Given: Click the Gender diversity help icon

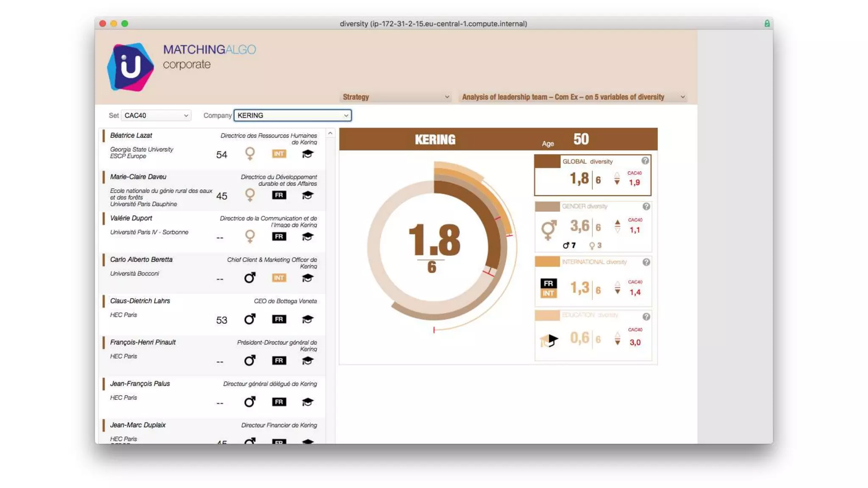Looking at the screenshot, I should tap(646, 206).
